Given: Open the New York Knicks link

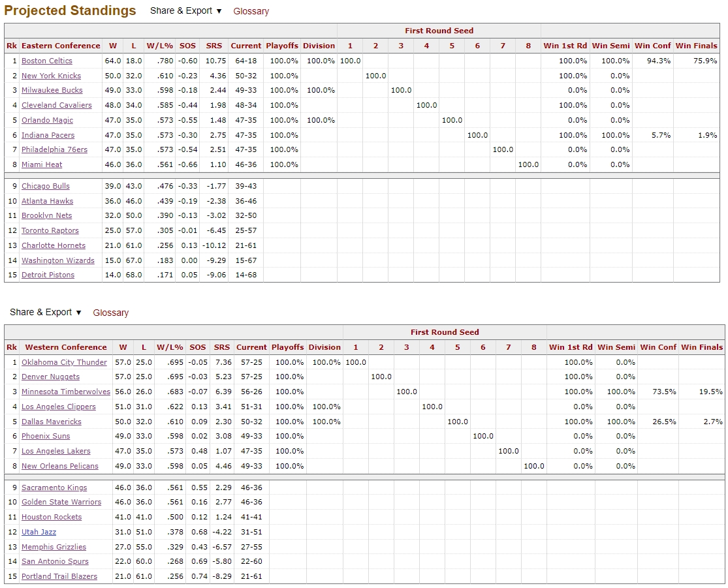Looking at the screenshot, I should pyautogui.click(x=51, y=76).
